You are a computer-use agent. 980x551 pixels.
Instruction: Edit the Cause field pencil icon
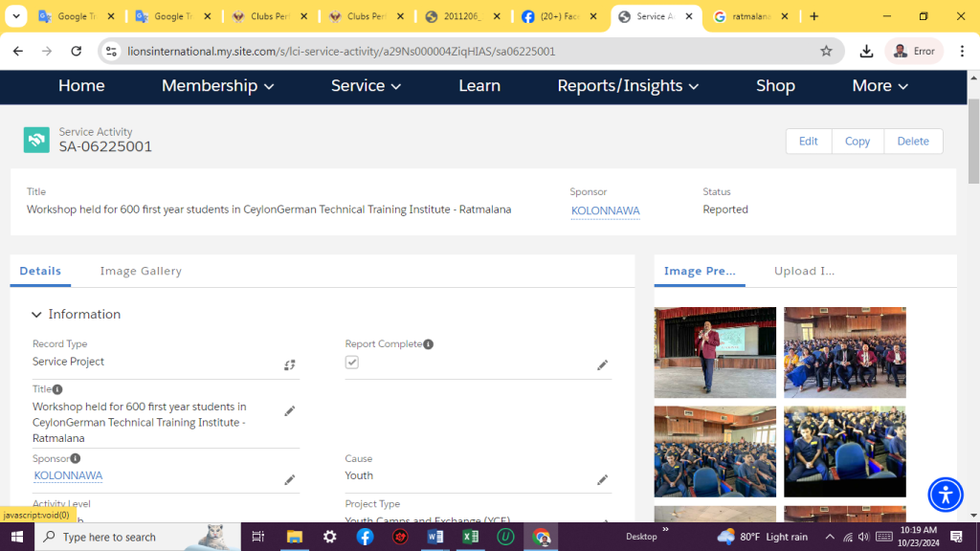click(603, 480)
